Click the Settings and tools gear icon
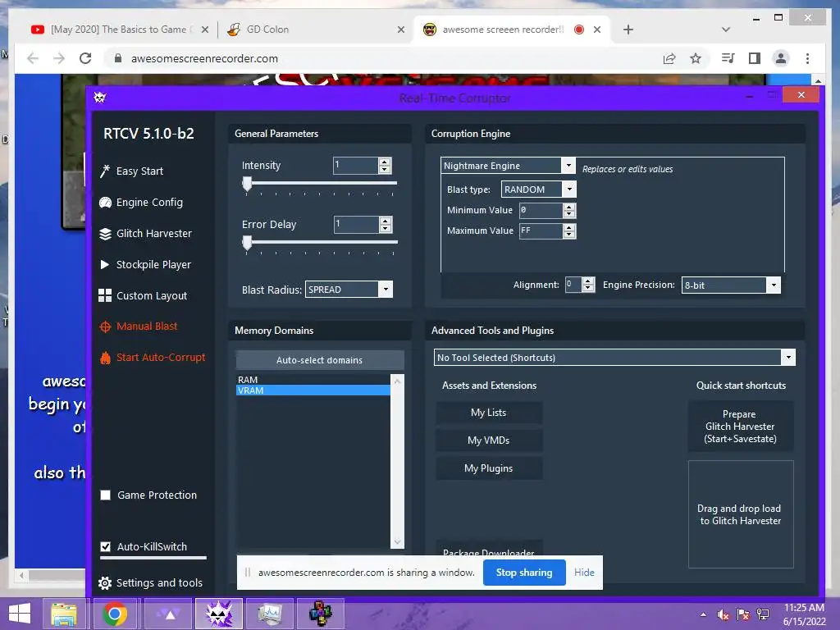 (x=105, y=583)
